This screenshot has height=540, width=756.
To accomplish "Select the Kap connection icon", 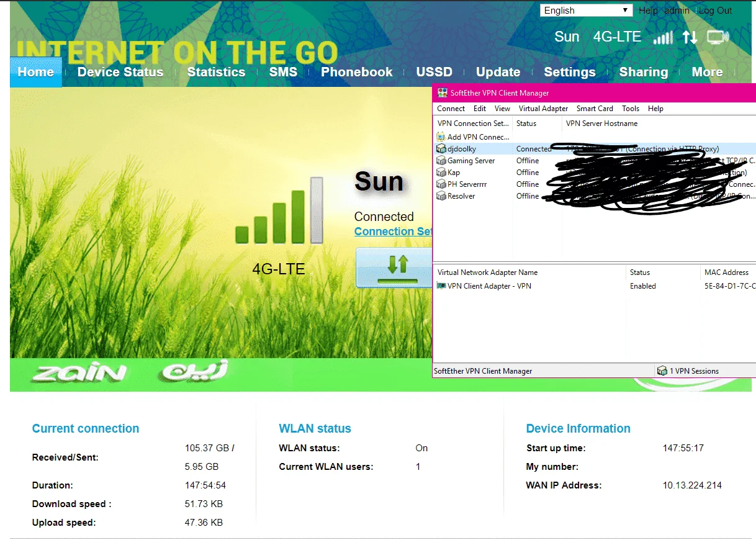I will tap(441, 173).
